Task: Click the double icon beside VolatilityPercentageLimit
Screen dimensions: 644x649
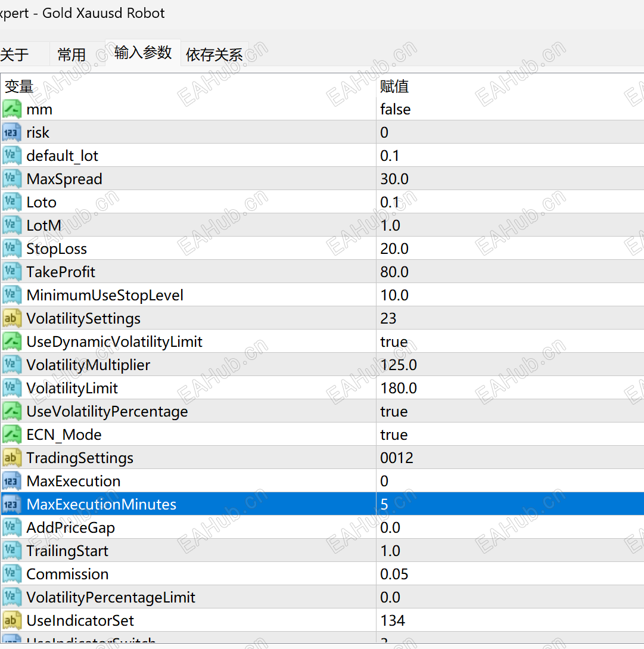Action: tap(11, 597)
